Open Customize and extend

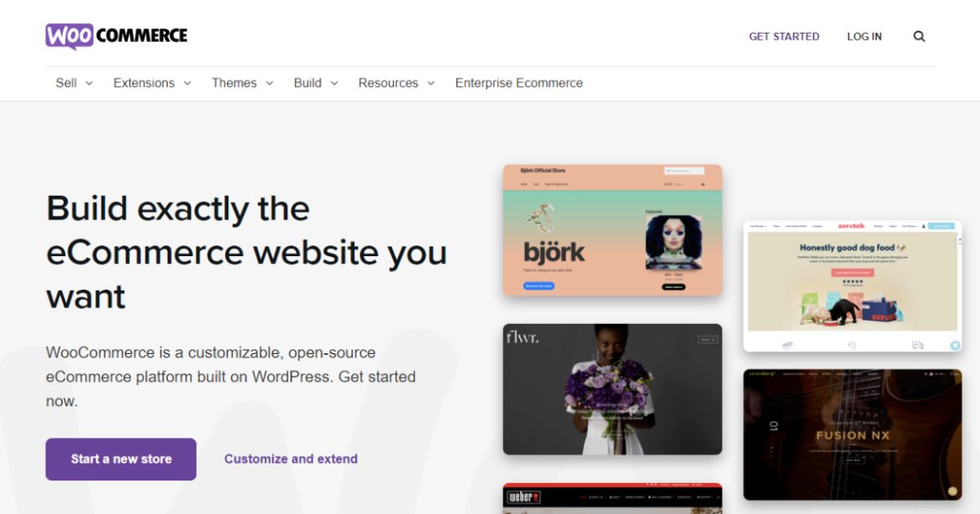click(x=290, y=459)
